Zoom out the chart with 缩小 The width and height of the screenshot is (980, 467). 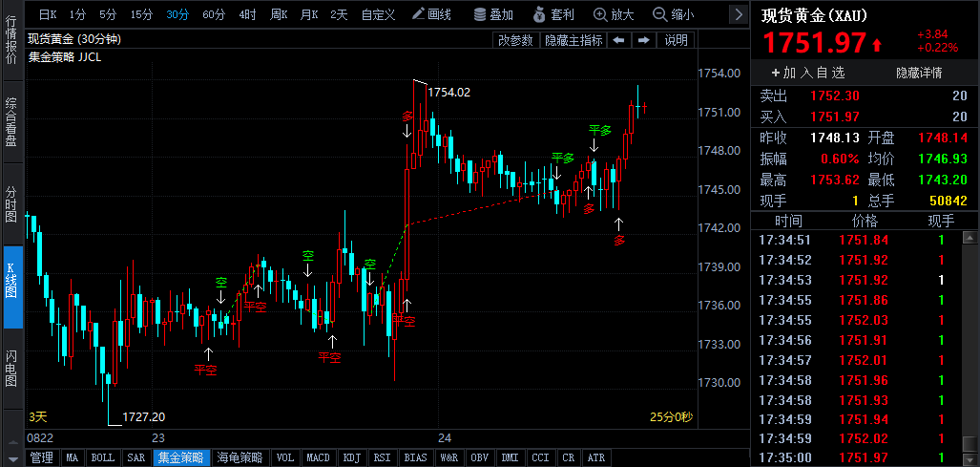coord(673,14)
